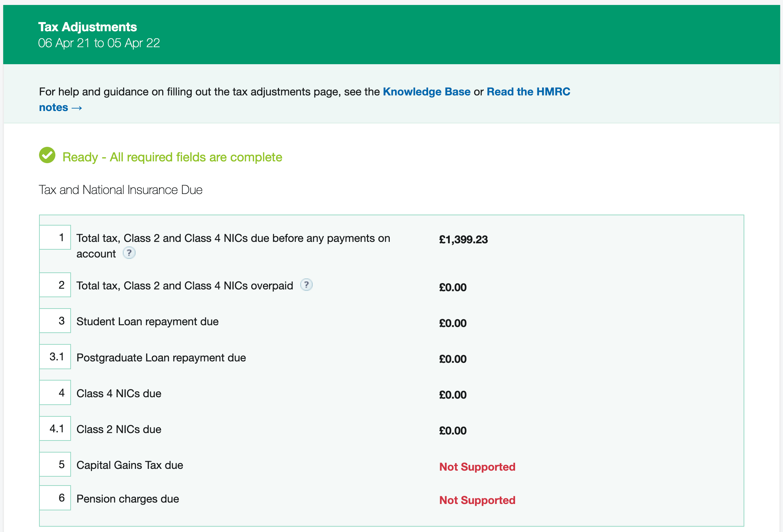Click Capital Gains Tax Not Supported text

coord(477,467)
